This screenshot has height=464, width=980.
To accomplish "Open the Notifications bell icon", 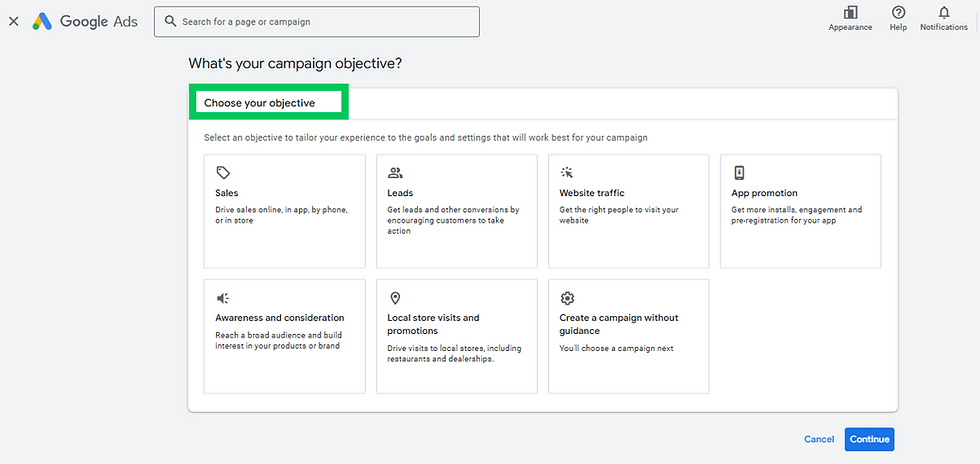I will (943, 13).
